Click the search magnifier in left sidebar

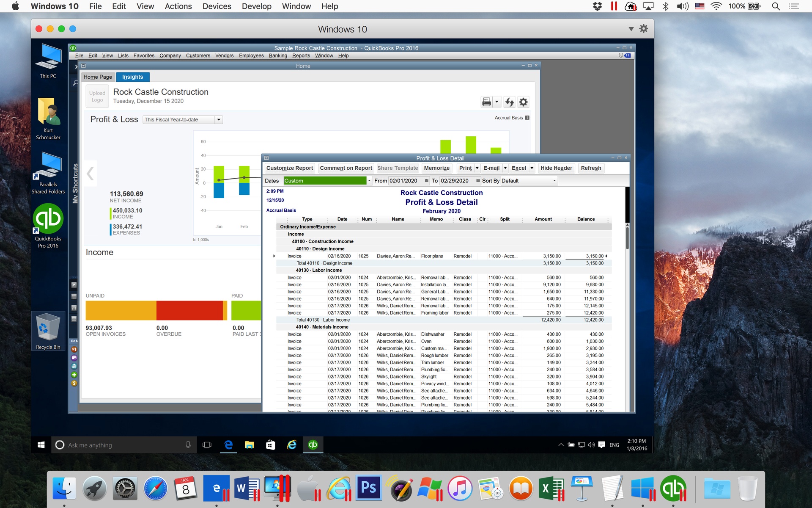click(75, 83)
